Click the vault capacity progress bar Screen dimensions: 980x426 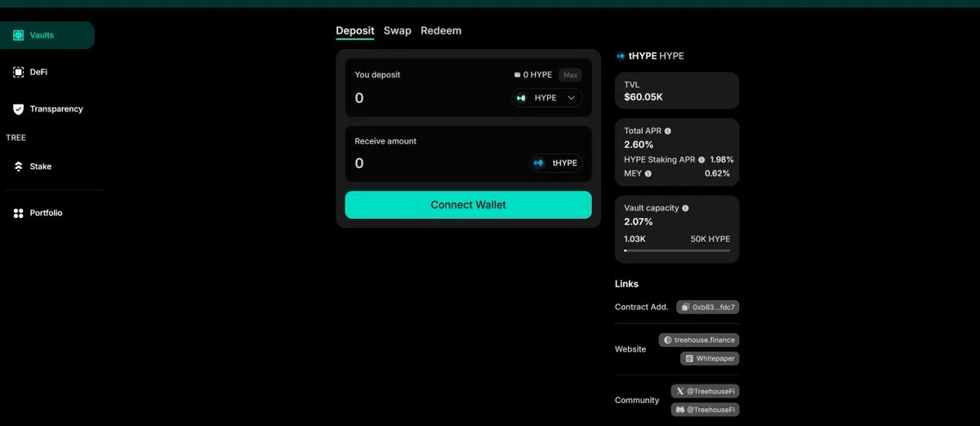point(677,251)
